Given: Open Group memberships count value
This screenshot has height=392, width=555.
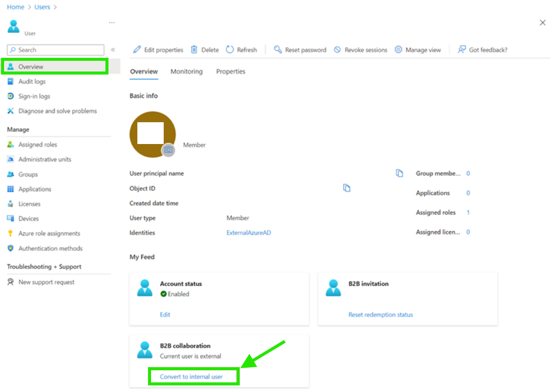Looking at the screenshot, I should [x=468, y=173].
